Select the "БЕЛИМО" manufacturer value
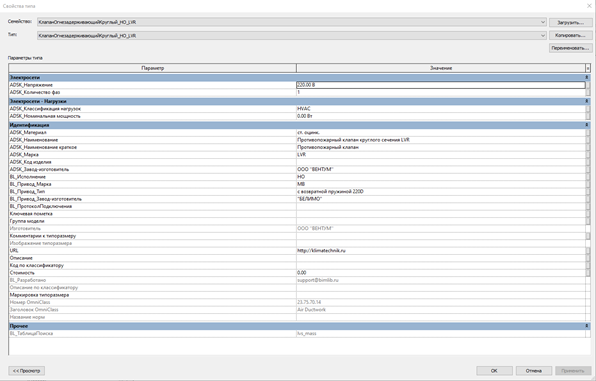The image size is (596, 381). coord(441,199)
